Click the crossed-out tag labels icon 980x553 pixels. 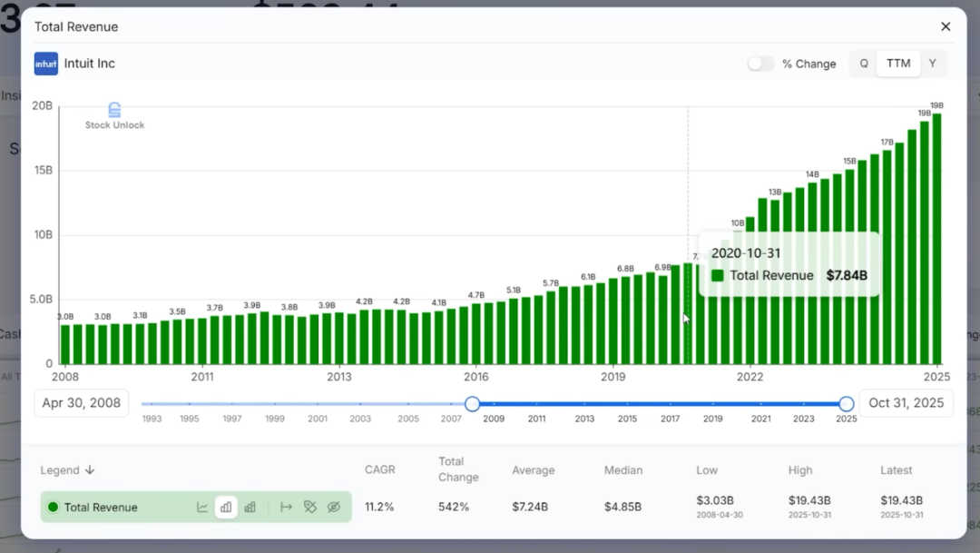click(310, 508)
